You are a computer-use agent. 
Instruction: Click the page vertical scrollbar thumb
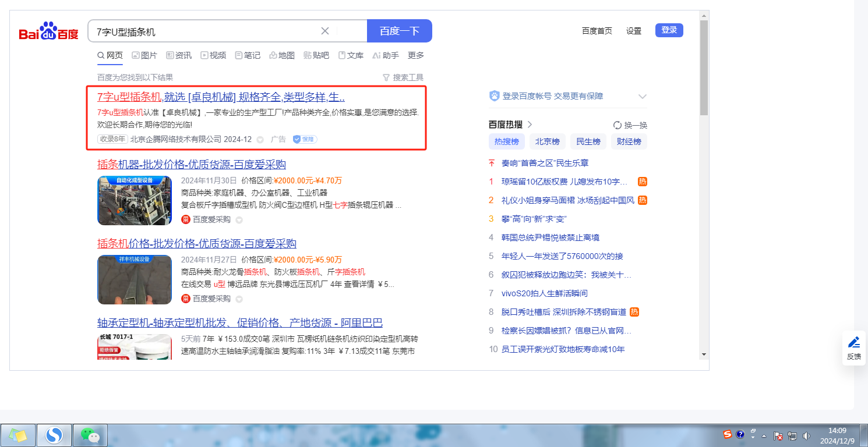[x=704, y=67]
